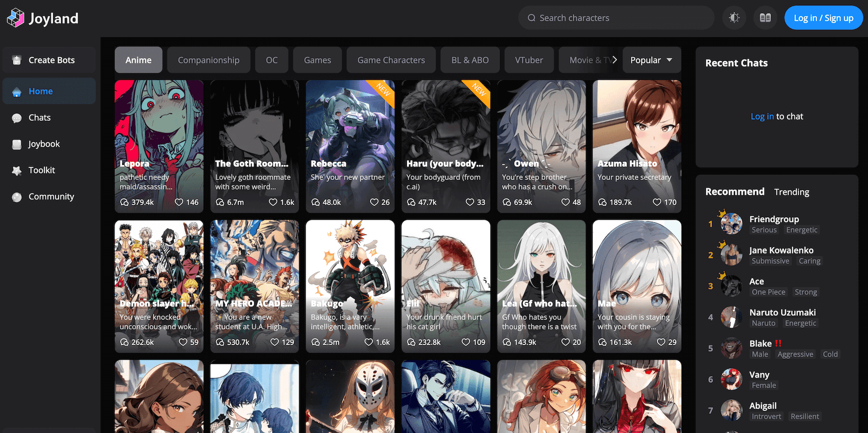Select the Companionship category tab
Screen dimensions: 868x433
click(209, 60)
